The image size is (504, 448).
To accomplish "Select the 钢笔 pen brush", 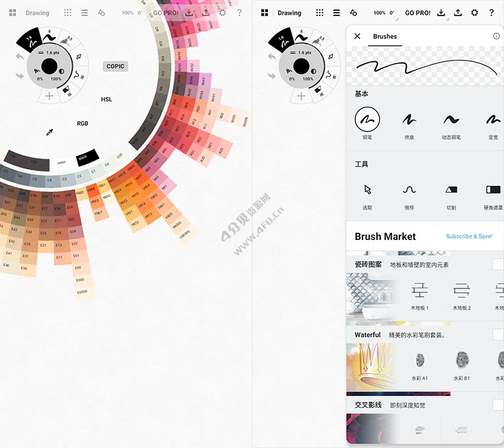I will click(367, 119).
